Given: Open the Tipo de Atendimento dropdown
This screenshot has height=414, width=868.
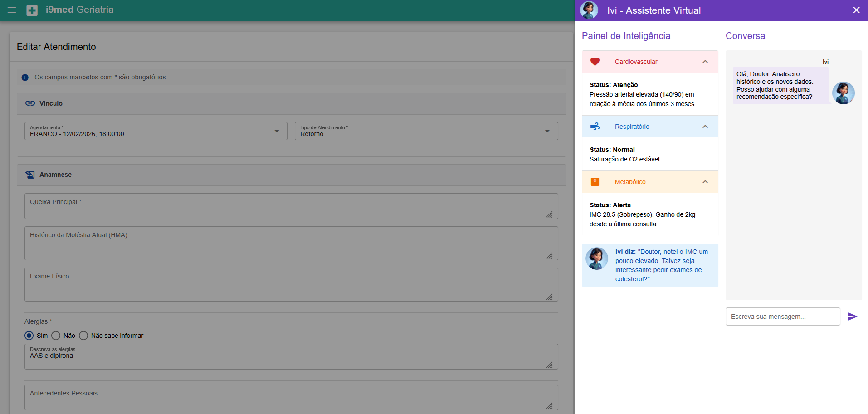Looking at the screenshot, I should pyautogui.click(x=426, y=131).
